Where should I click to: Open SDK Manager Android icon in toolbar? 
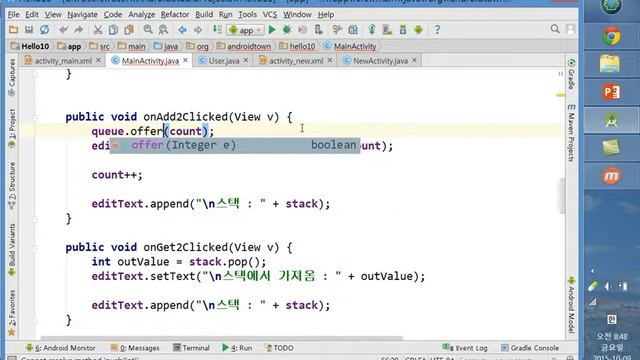click(418, 30)
